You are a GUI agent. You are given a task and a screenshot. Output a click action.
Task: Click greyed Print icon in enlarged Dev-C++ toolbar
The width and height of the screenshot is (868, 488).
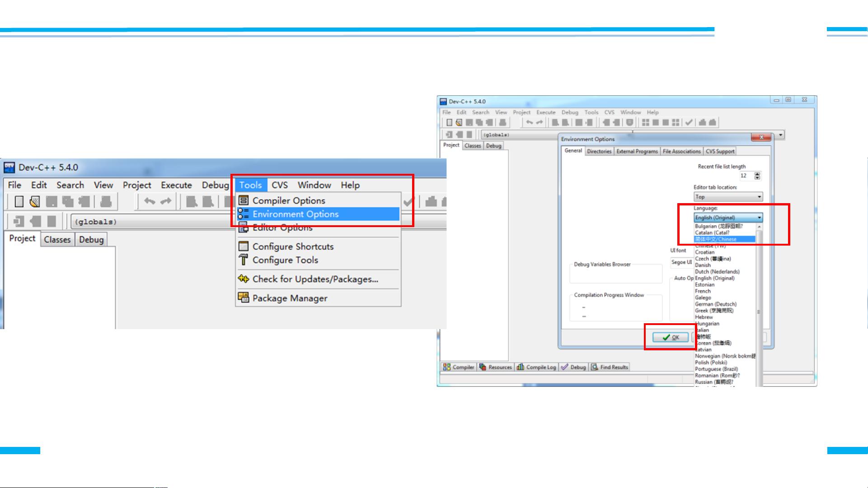click(106, 201)
